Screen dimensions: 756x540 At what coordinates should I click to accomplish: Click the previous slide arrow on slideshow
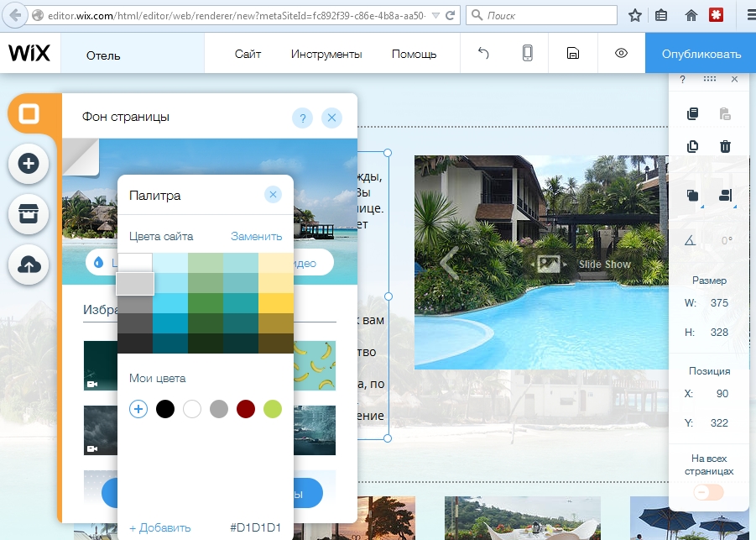[450, 263]
